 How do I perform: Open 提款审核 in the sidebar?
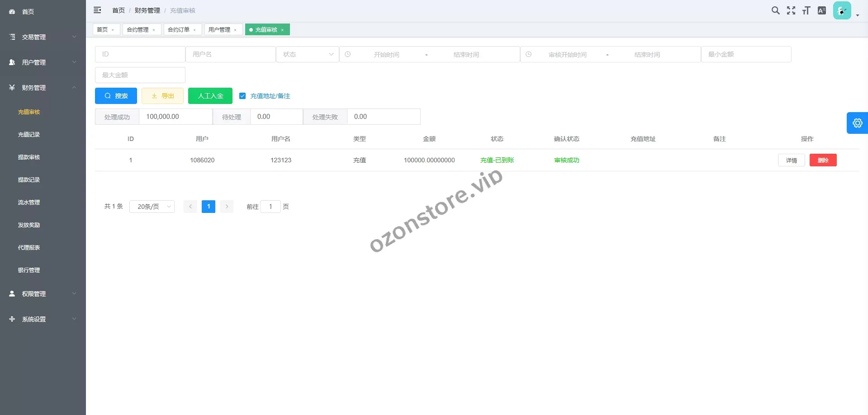coord(29,157)
